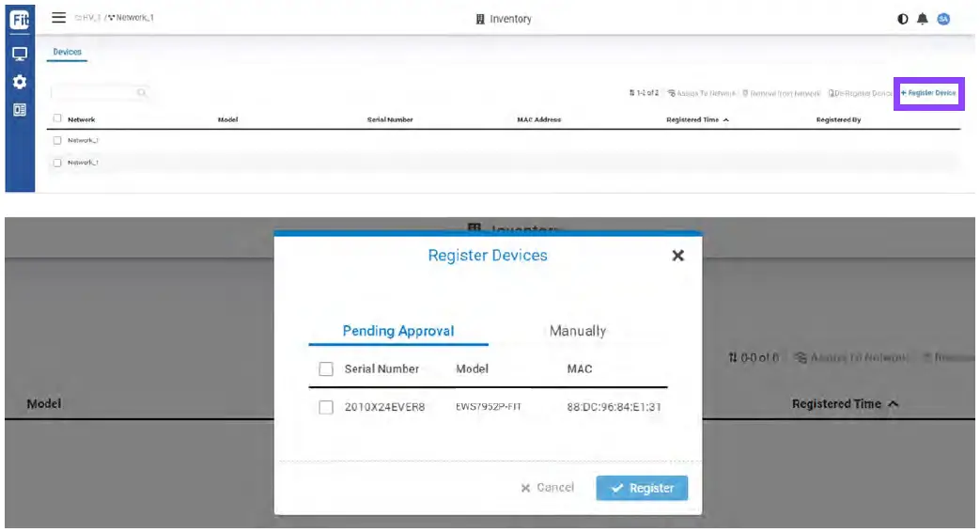
Task: Click De-Register Device
Action: [860, 93]
